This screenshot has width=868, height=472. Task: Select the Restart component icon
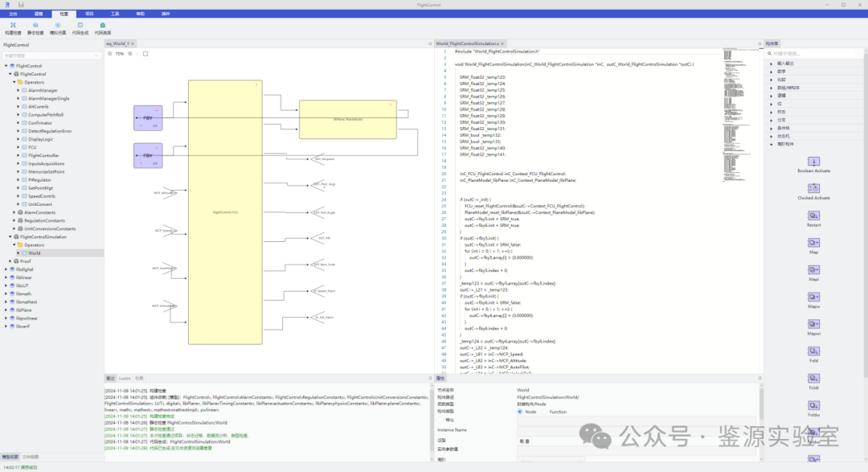point(813,215)
